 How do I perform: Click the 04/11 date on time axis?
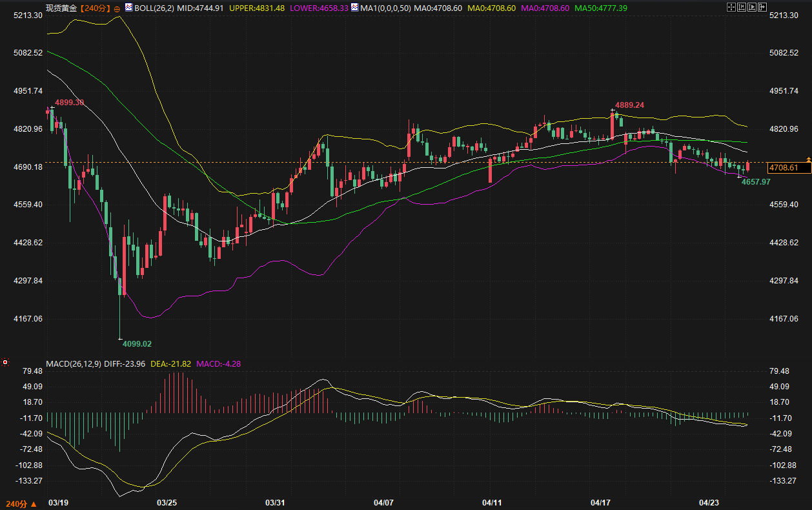(492, 502)
